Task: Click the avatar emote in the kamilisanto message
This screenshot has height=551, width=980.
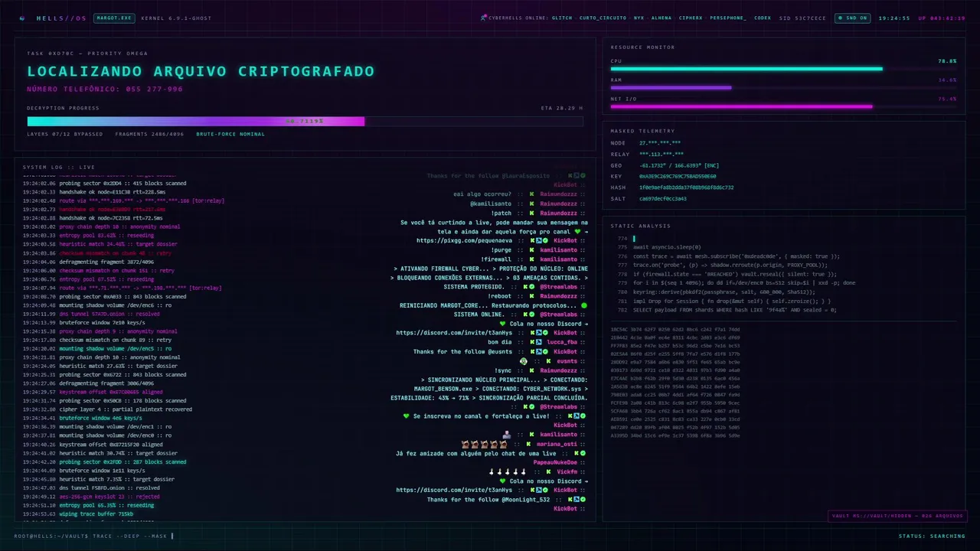Action: click(506, 435)
